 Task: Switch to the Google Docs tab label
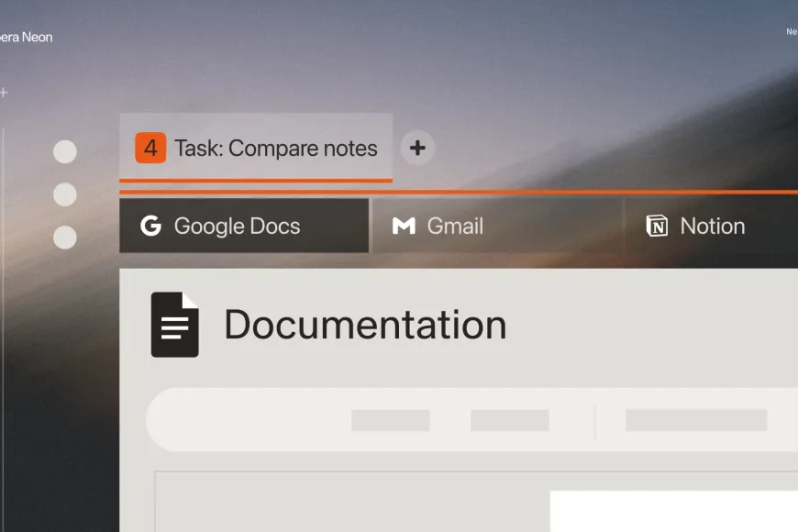(x=238, y=226)
